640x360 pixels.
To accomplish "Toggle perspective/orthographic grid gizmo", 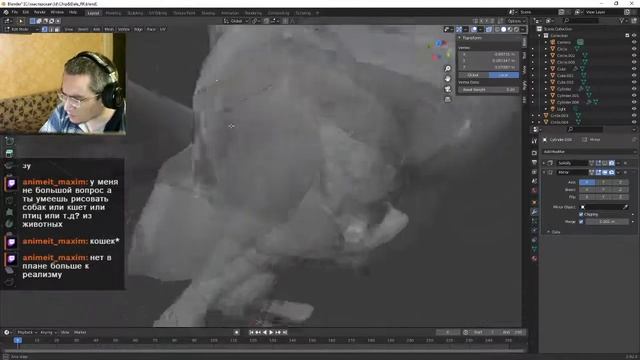I will tap(448, 99).
